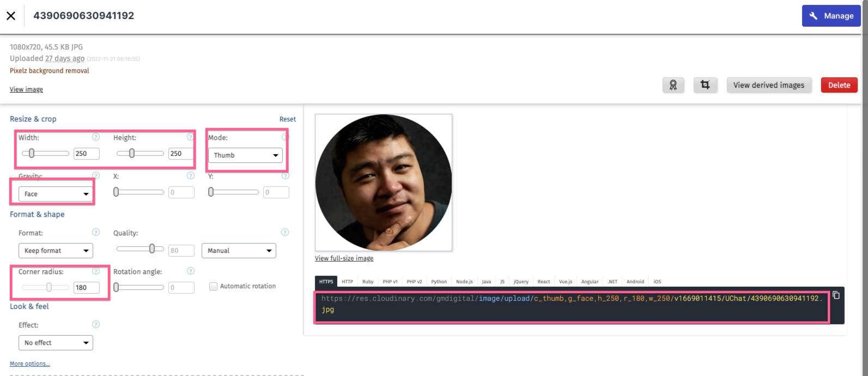
Task: Switch to the jQuery code tab
Action: click(x=521, y=282)
